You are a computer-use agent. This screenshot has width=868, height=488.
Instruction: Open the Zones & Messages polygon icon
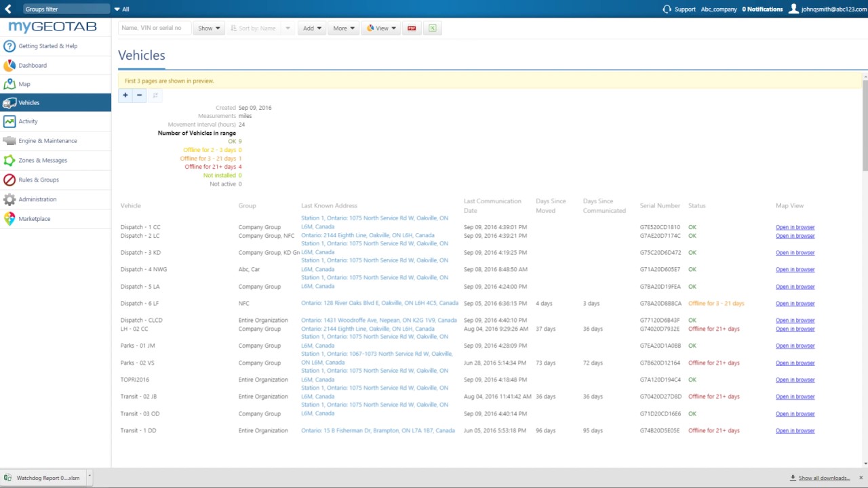9,161
